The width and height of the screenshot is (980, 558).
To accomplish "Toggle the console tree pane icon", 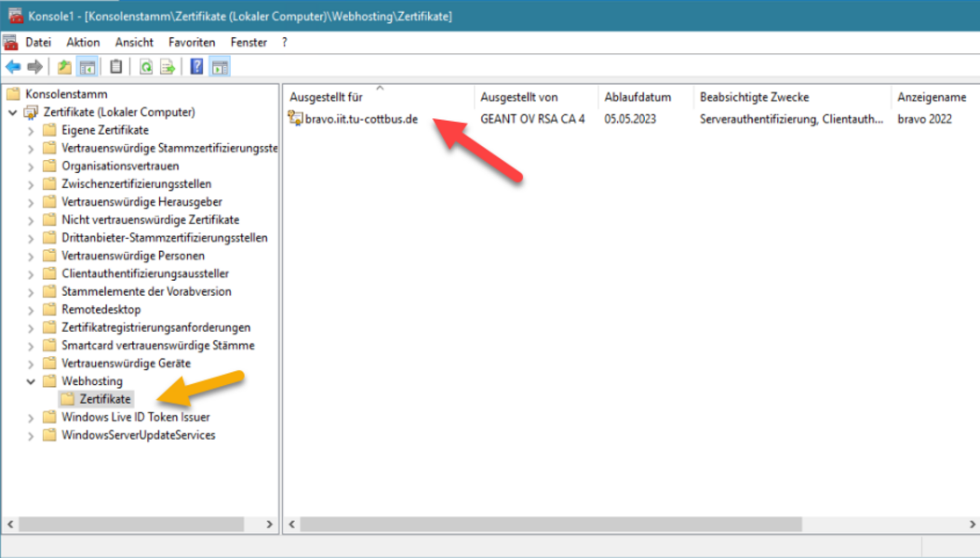I will pos(87,67).
